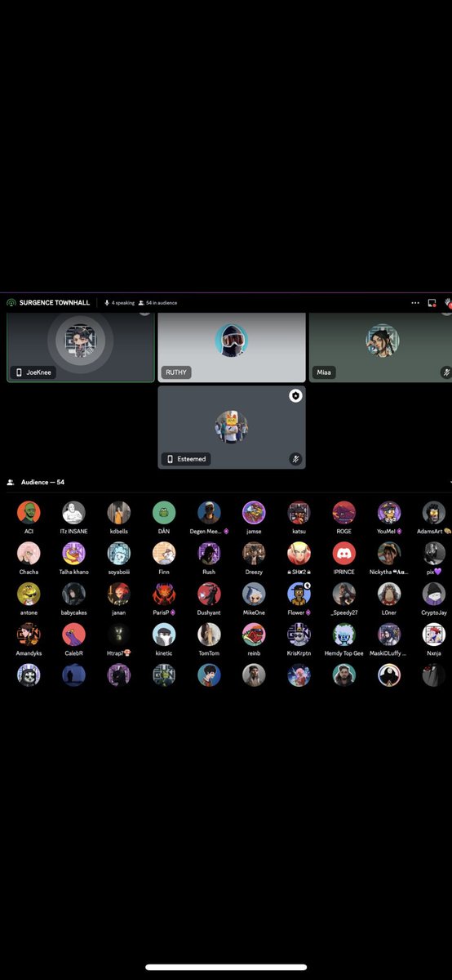Image resolution: width=452 pixels, height=980 pixels.
Task: Open audience member kdbells' avatar
Action: click(119, 513)
